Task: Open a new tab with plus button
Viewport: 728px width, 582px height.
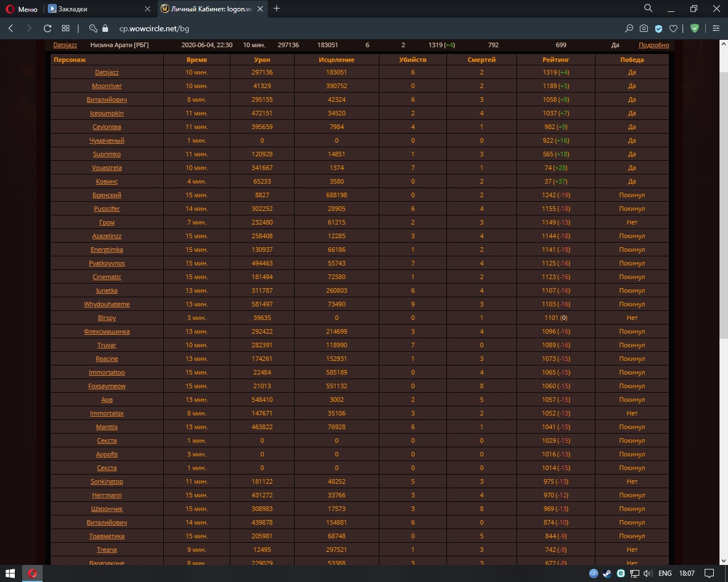Action: pyautogui.click(x=277, y=9)
